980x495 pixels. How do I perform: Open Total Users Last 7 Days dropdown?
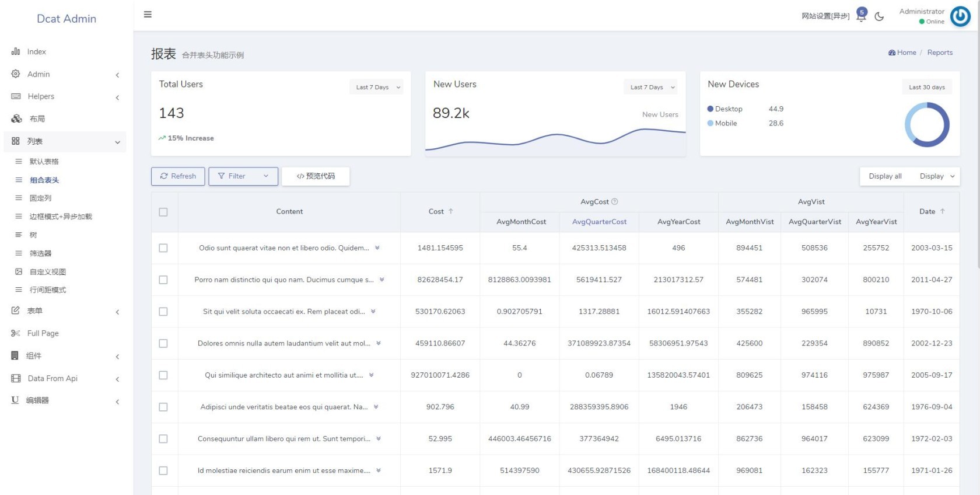pos(378,87)
